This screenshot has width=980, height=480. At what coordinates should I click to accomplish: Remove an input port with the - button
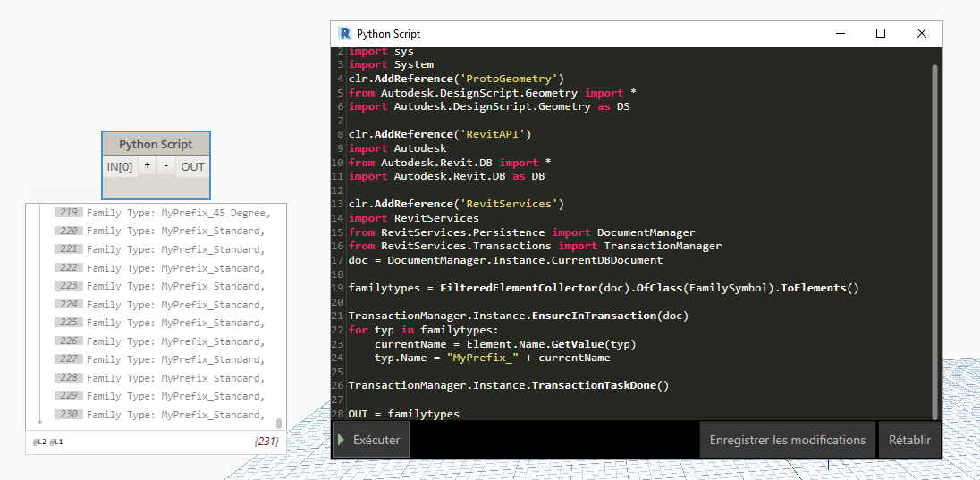pyautogui.click(x=165, y=165)
